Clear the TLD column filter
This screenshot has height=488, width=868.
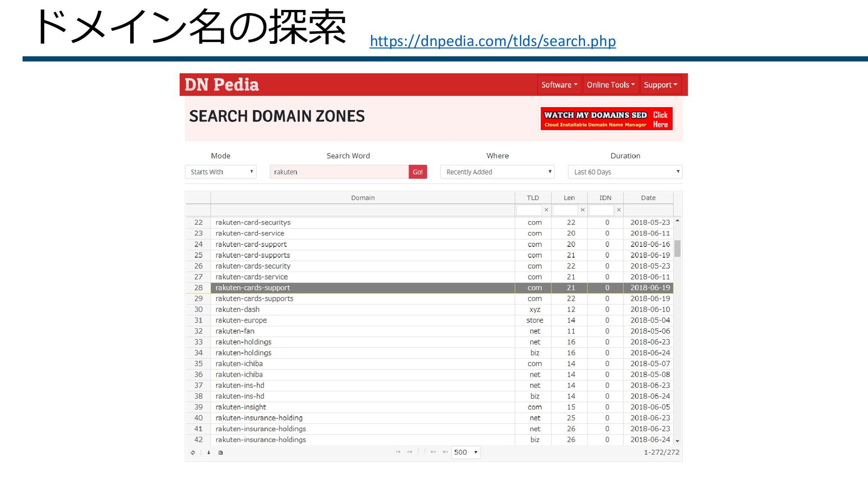tap(546, 210)
